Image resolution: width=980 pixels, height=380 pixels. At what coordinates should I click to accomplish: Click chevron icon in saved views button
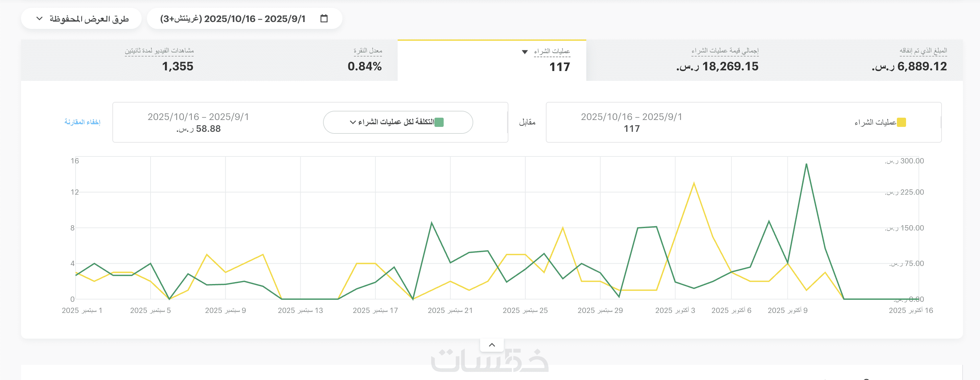coord(39,19)
